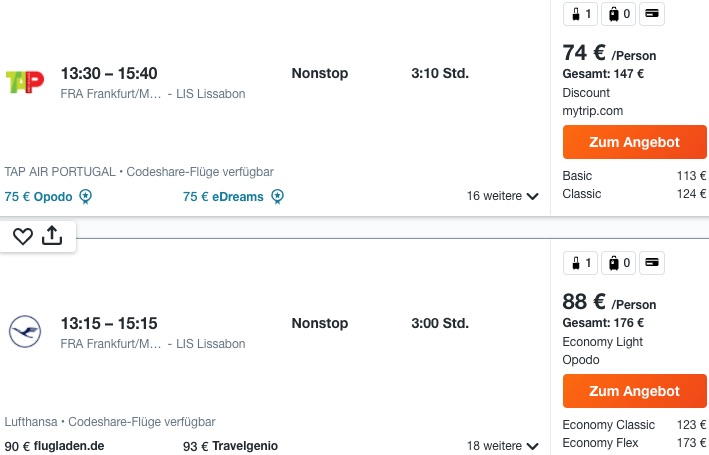
Task: Click the share icon below TAP flight
Action: [53, 236]
